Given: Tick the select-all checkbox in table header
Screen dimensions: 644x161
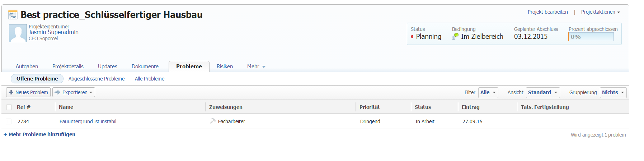Looking at the screenshot, I should click(9, 107).
